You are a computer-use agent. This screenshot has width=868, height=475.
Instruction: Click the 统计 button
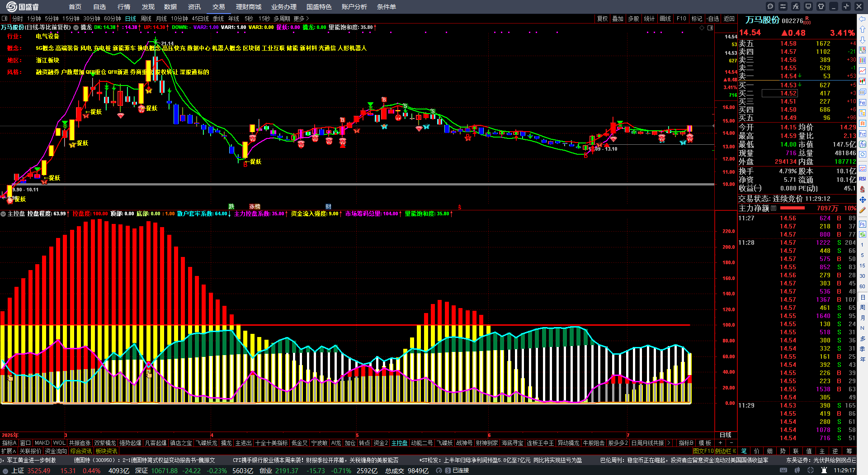[649, 19]
